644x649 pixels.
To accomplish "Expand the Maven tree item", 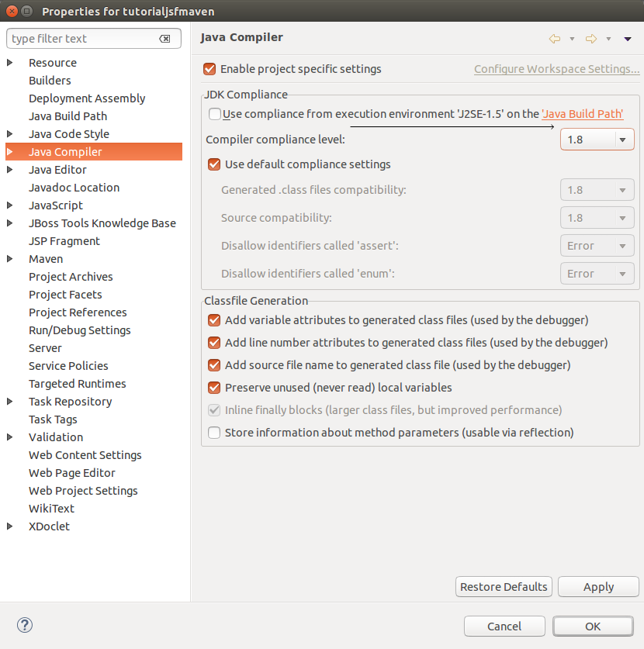I will tap(9, 258).
